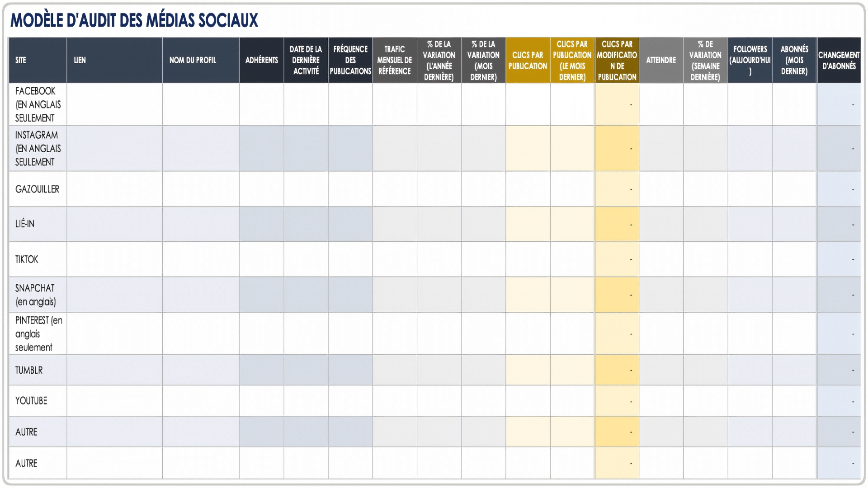Viewport: 868px width, 488px height.
Task: Click ABONNÉS cell in the SNAPCHAT row
Action: [794, 295]
